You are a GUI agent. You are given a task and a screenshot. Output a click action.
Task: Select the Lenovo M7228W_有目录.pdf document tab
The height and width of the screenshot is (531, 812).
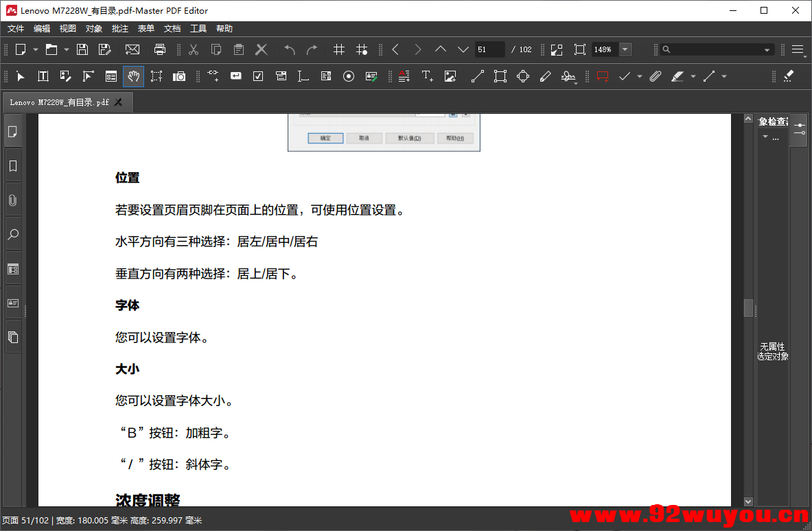(62, 102)
